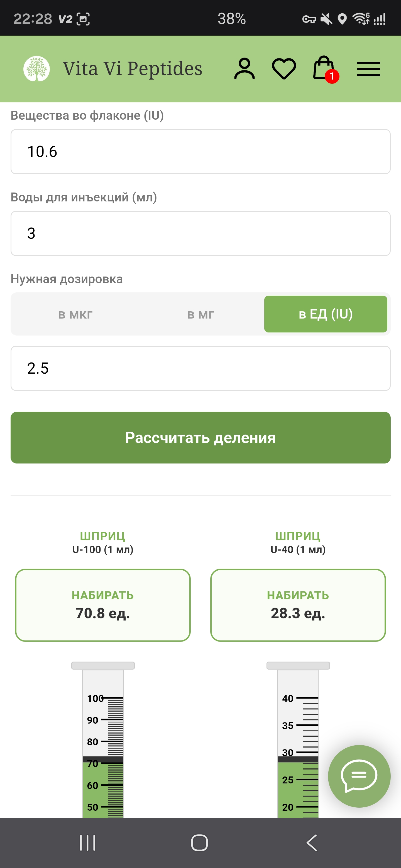Focus the vial substance IU field
This screenshot has height=868, width=401.
point(201,152)
